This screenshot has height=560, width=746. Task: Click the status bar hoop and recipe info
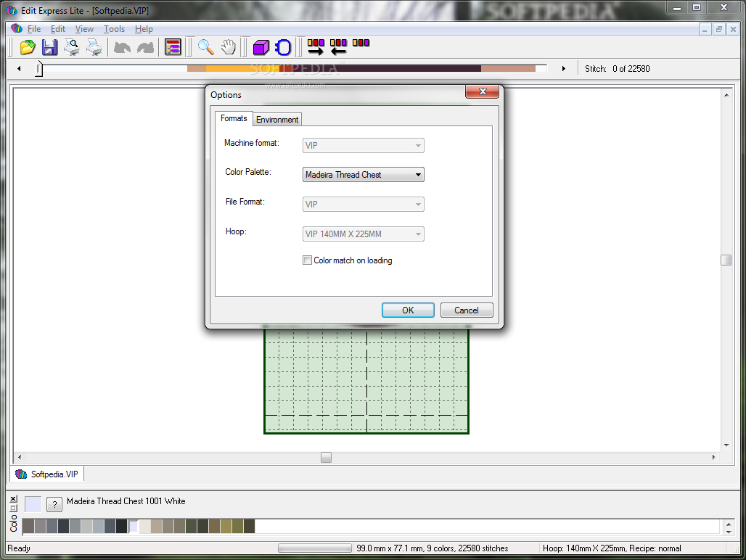coord(612,548)
